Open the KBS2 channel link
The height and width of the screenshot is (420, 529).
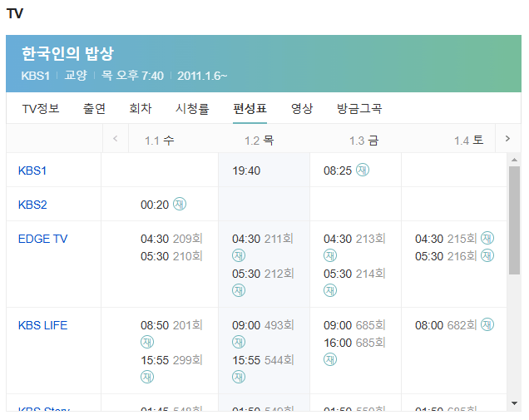(32, 205)
